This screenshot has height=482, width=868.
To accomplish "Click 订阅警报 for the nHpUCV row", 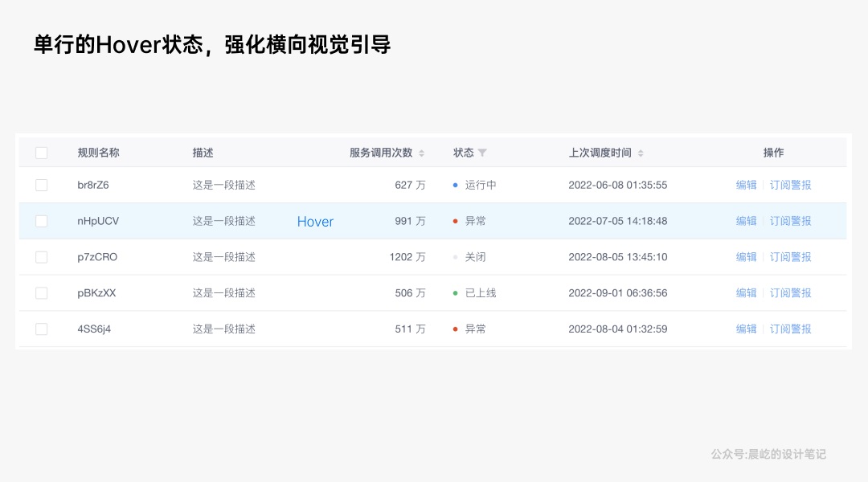I will (x=790, y=221).
